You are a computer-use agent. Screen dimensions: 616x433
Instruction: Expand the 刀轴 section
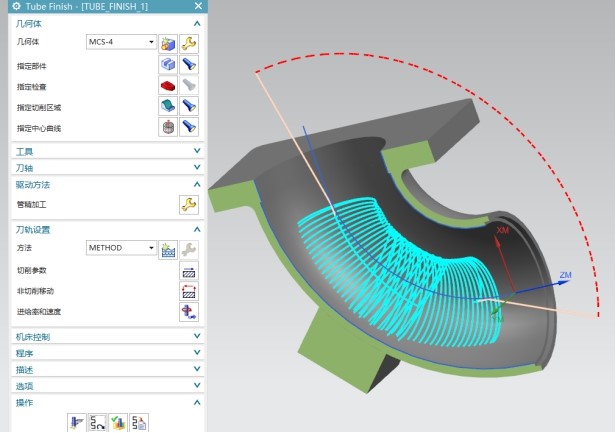coord(197,167)
